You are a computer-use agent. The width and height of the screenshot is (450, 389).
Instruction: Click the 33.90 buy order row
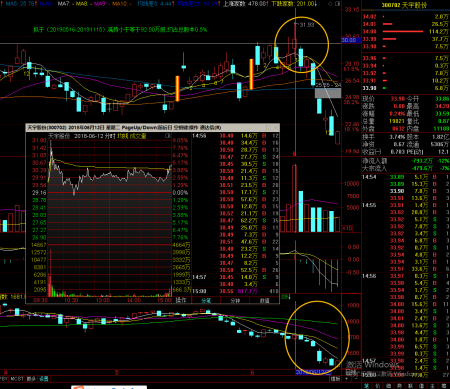[x=406, y=88]
